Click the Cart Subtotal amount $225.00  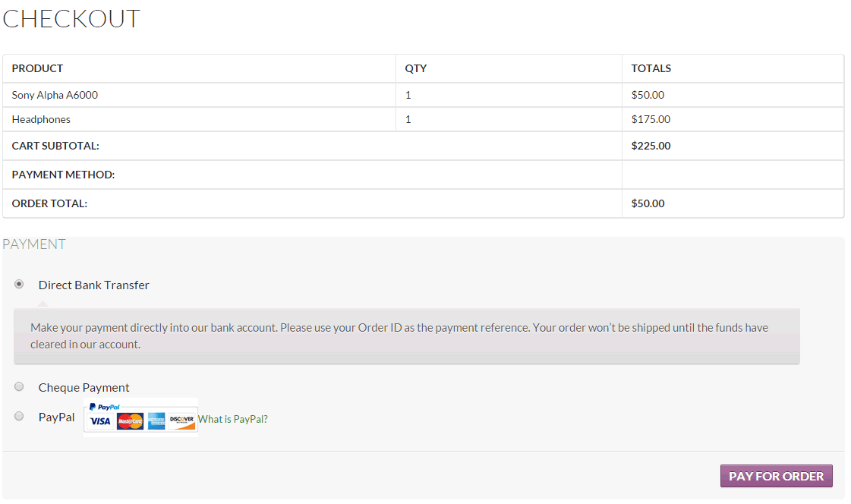pyautogui.click(x=651, y=146)
